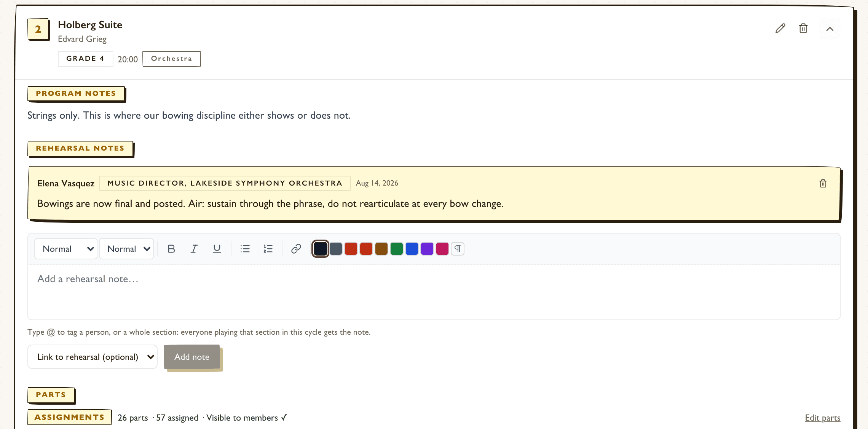Click the Holberg Suite title
Image resolution: width=868 pixels, height=429 pixels.
90,25
